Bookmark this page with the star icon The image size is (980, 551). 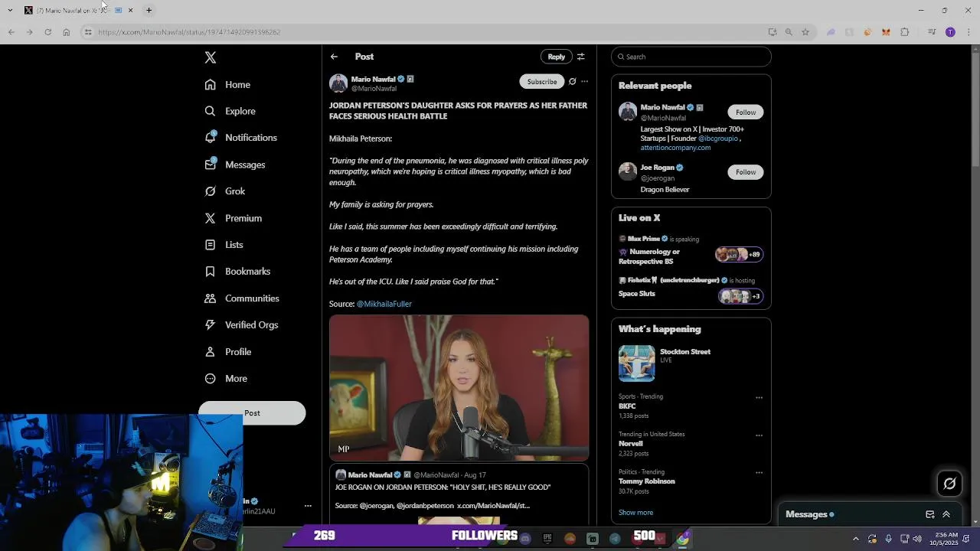805,32
